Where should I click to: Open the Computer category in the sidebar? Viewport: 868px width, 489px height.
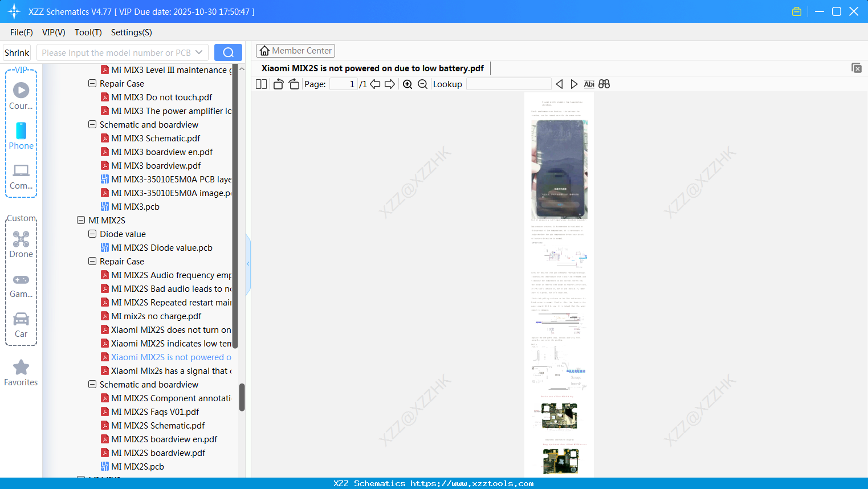21,176
